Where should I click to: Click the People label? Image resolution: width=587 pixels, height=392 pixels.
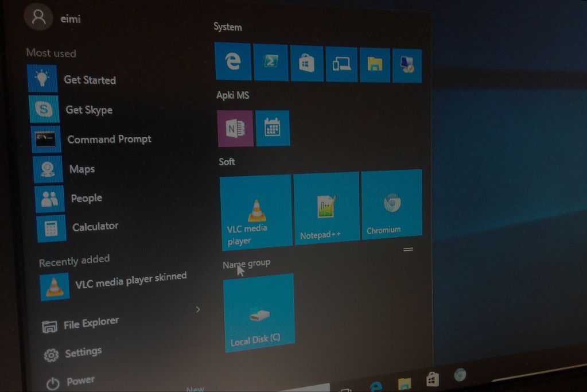point(87,197)
